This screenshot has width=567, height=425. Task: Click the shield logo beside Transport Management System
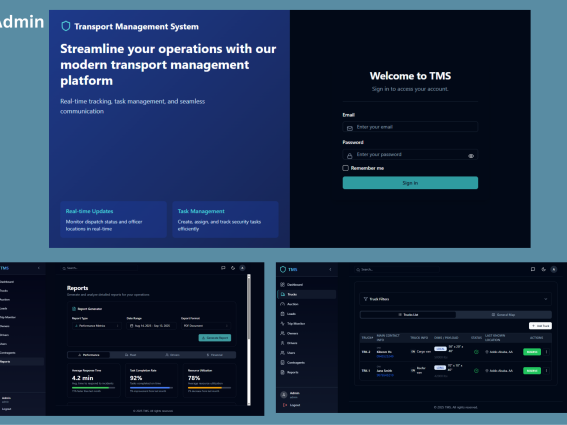point(65,26)
